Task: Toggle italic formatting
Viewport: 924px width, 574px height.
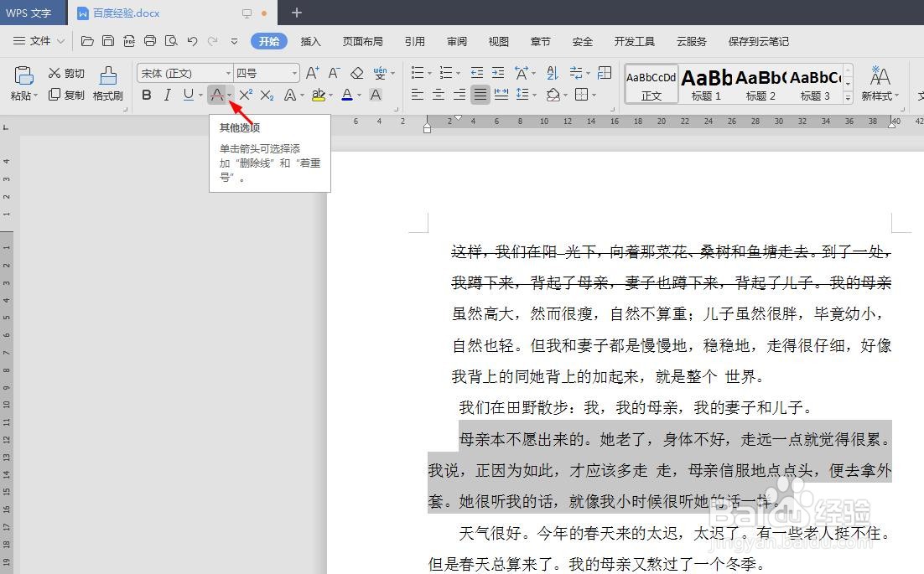Action: click(x=168, y=95)
